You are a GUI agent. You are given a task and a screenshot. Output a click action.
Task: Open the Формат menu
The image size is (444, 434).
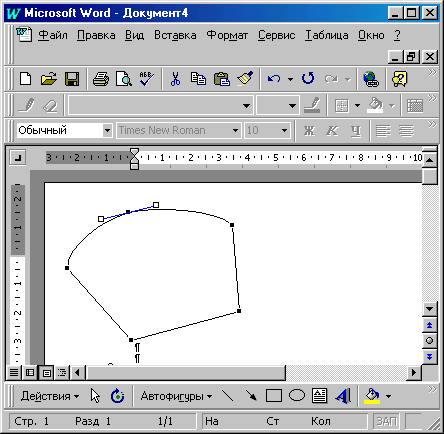click(x=227, y=35)
